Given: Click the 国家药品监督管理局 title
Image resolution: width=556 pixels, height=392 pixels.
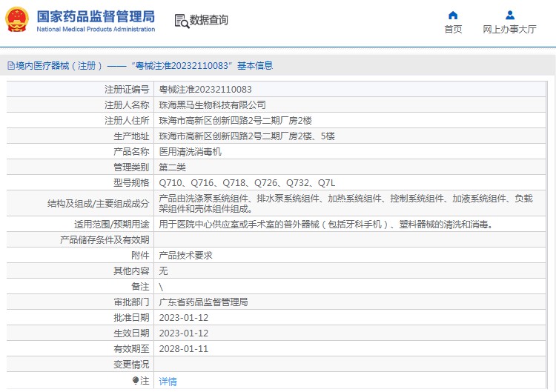Looking at the screenshot, I should (96, 16).
